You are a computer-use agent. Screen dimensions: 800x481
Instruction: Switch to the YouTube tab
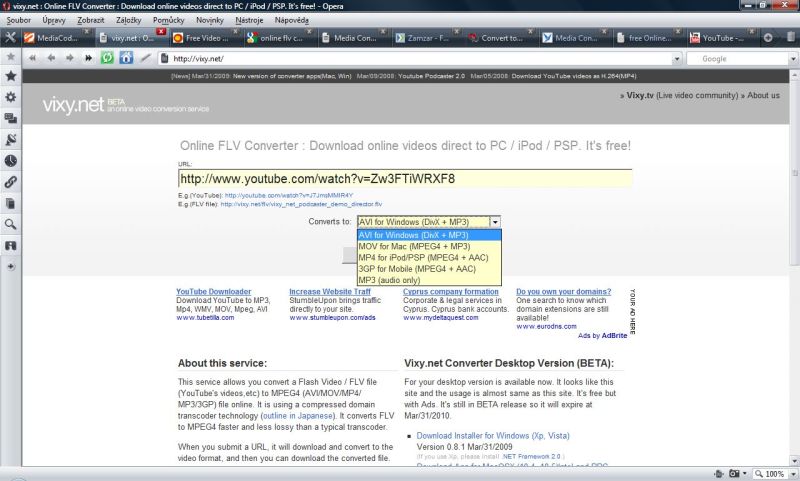coord(722,38)
